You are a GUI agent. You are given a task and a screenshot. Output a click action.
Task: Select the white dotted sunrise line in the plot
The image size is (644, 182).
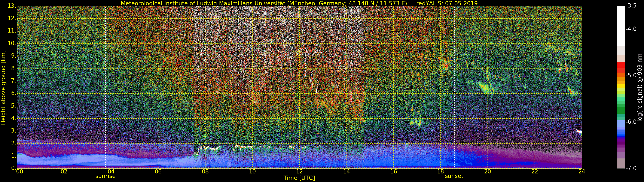pos(106,87)
